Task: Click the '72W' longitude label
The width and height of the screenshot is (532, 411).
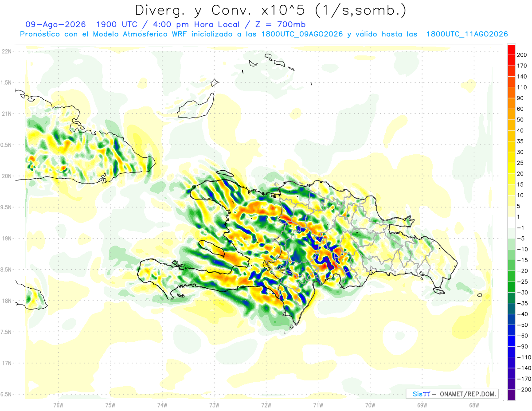Action: coord(266,405)
